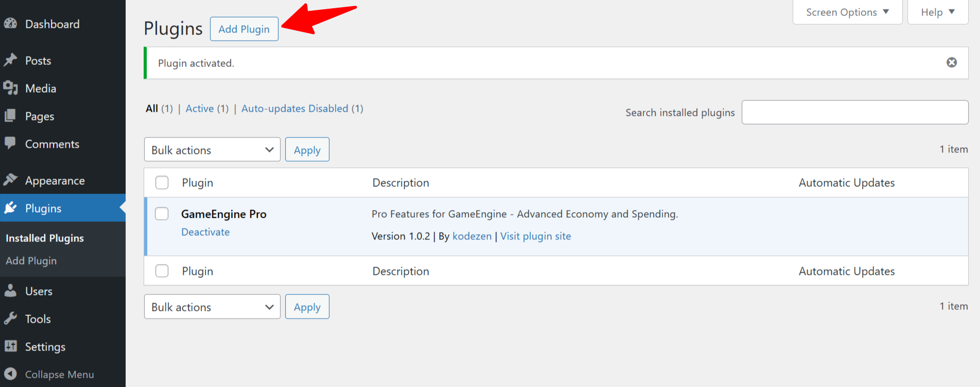Open the Media menu item

tap(41, 88)
